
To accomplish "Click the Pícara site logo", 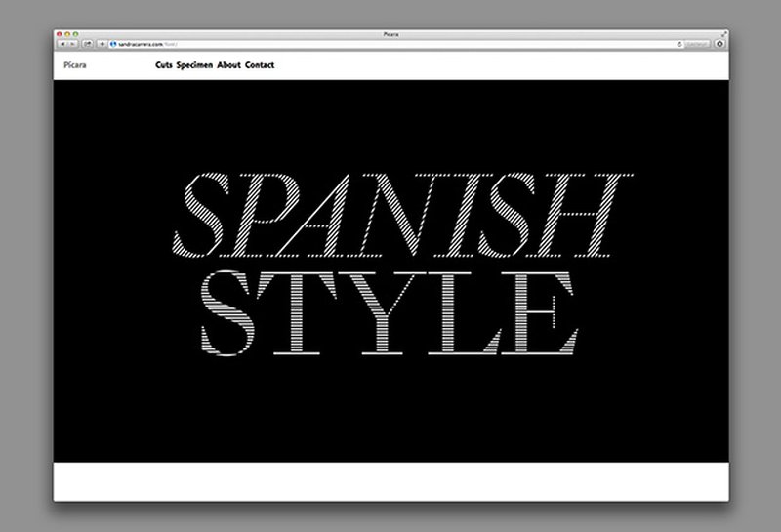I will click(71, 65).
